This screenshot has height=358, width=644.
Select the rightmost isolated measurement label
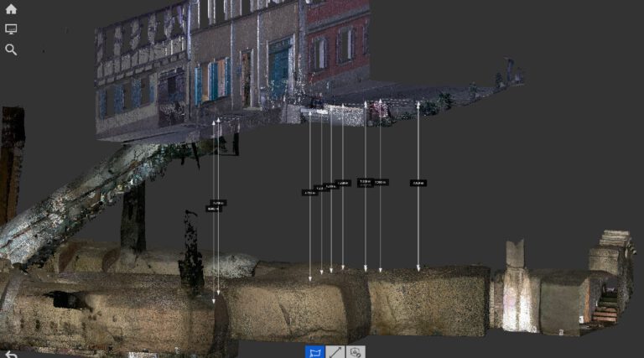[x=418, y=183]
